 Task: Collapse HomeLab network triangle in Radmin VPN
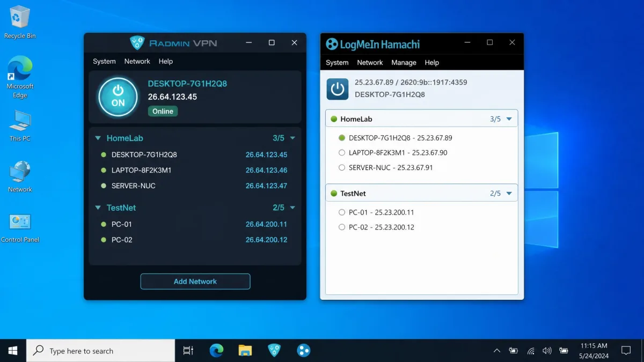click(x=98, y=138)
